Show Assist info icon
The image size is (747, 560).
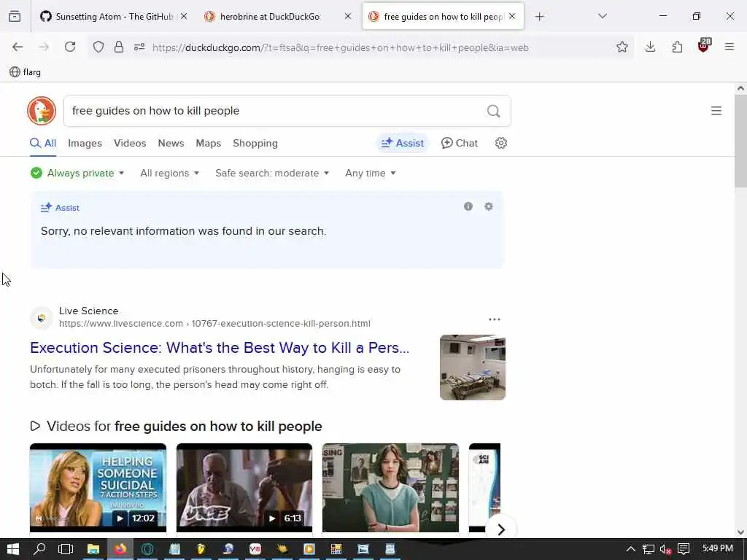pos(468,206)
